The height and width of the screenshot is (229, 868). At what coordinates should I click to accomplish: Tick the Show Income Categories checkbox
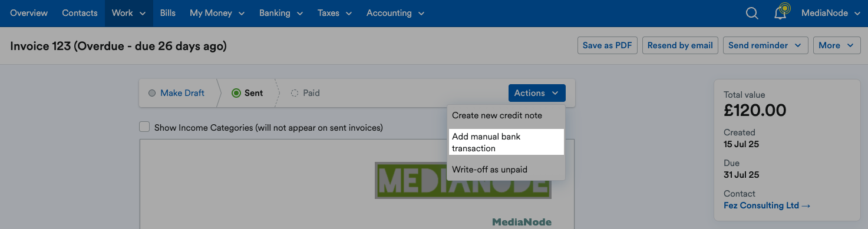click(144, 127)
